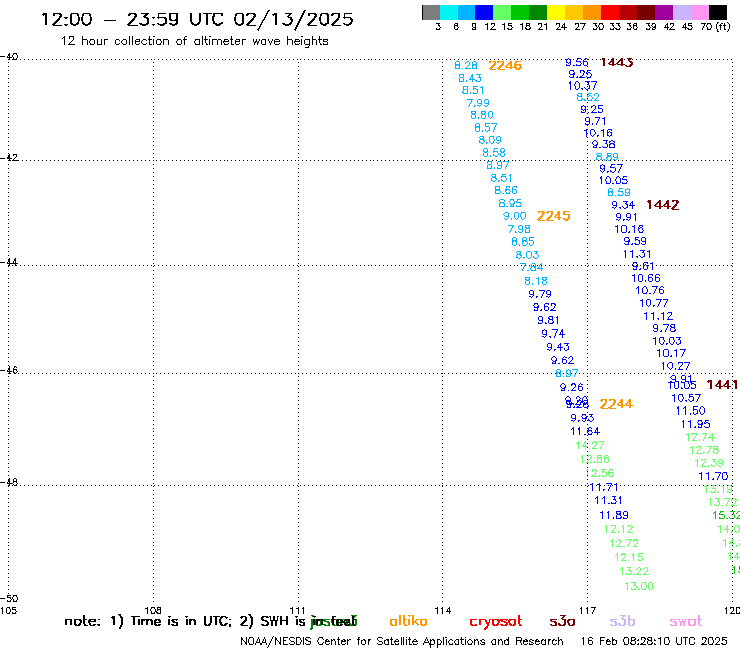Select the wave height reading 7.99

[x=478, y=103]
